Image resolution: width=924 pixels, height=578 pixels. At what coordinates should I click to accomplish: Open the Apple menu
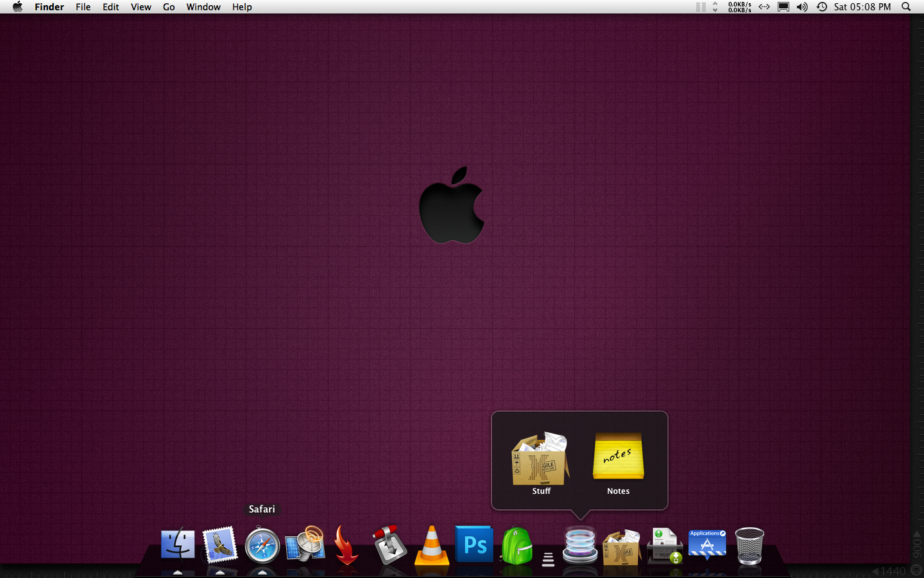point(17,7)
